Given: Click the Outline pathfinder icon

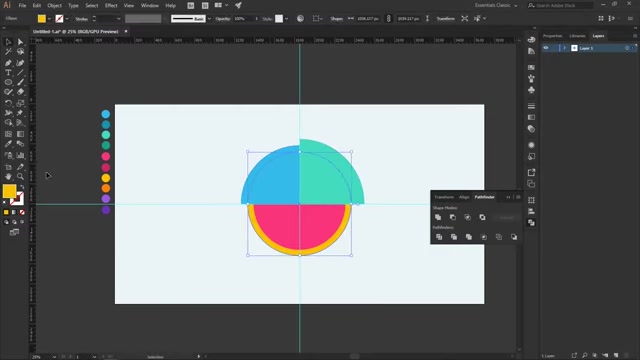Looking at the screenshot, I should point(499,237).
